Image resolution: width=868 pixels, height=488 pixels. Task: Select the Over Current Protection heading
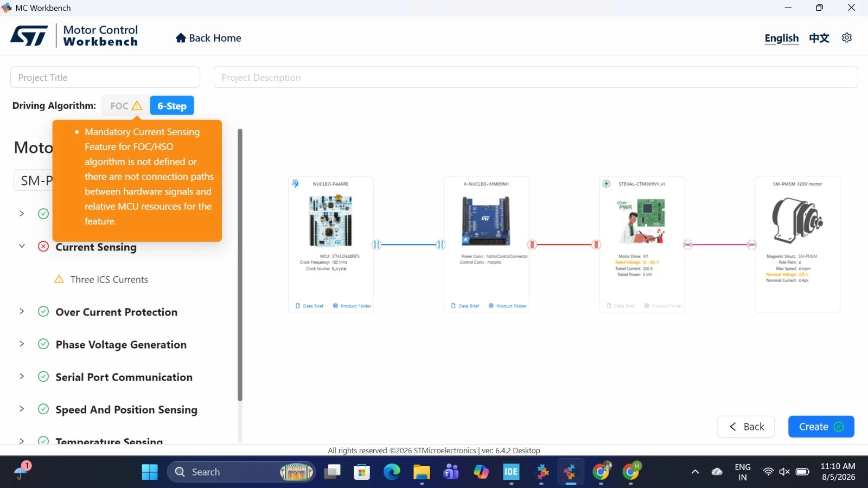point(117,312)
